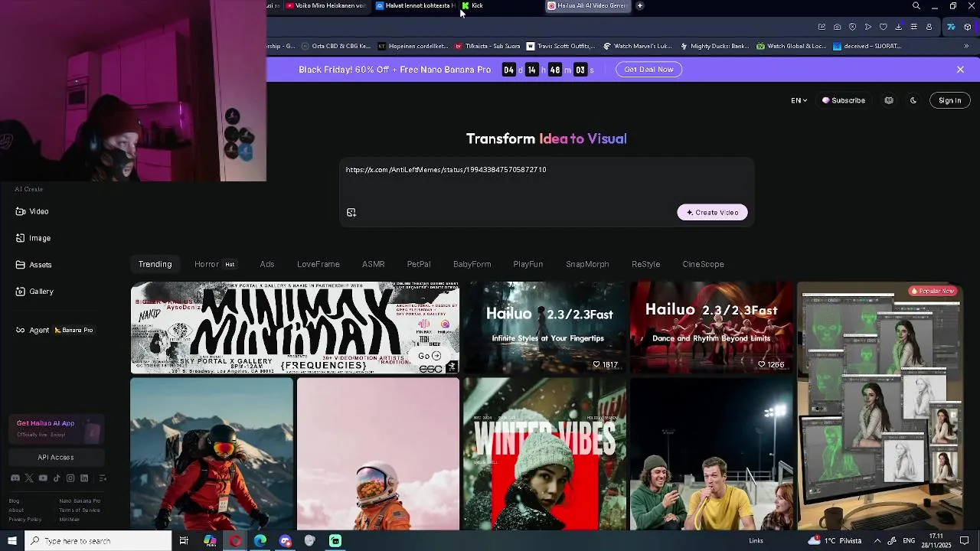This screenshot has height=551, width=980.
Task: Click the browser heart bookmark icon
Action: click(x=883, y=27)
